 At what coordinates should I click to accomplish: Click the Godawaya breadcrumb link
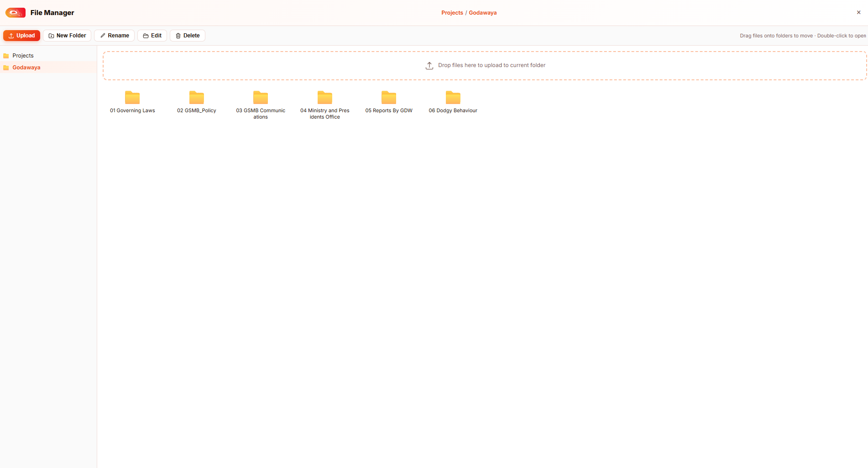(483, 13)
